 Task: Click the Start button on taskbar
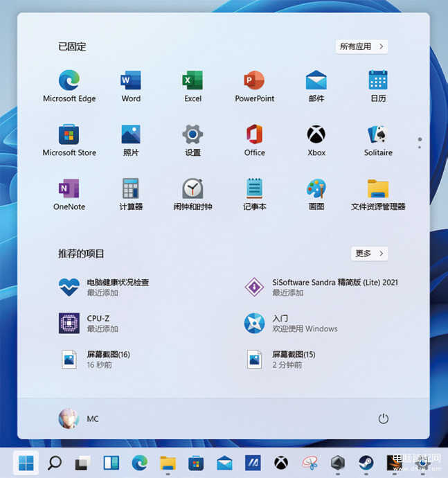26,463
